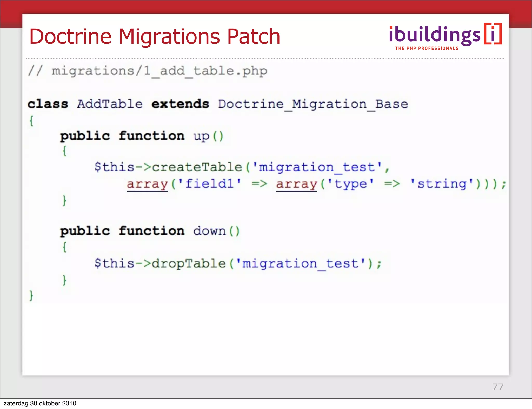The image size is (532, 409).
Task: Click the 'up()' function name
Action: 208,136
